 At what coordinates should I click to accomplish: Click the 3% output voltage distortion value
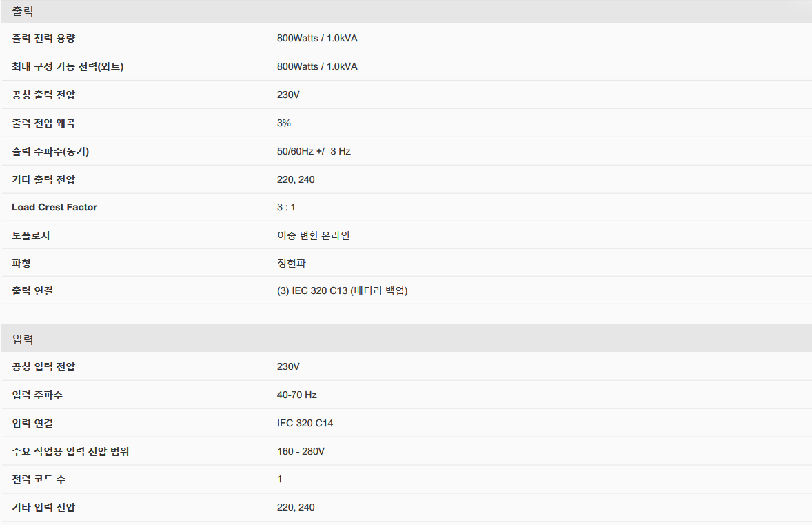[x=284, y=123]
